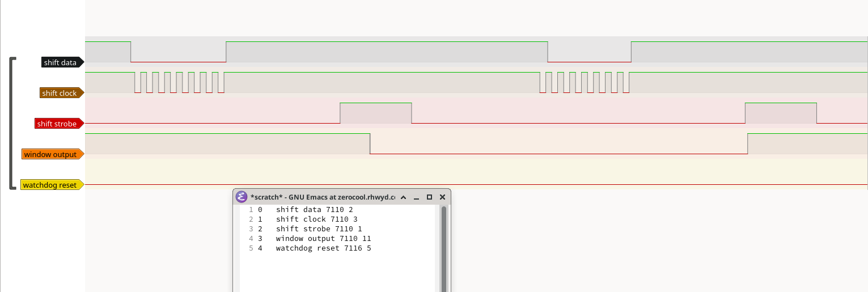Maximize the Emacs scratch window

(429, 197)
